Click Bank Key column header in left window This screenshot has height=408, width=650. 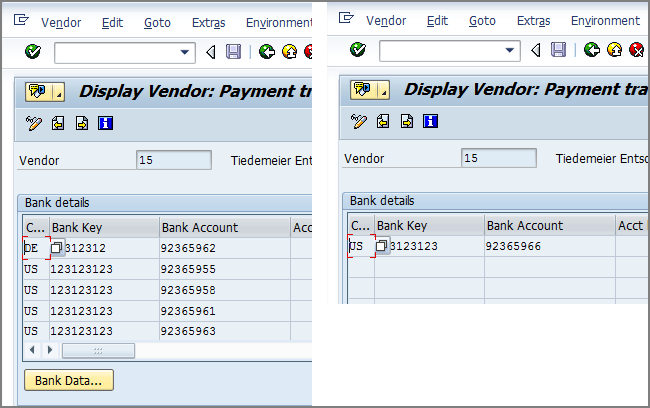click(104, 227)
